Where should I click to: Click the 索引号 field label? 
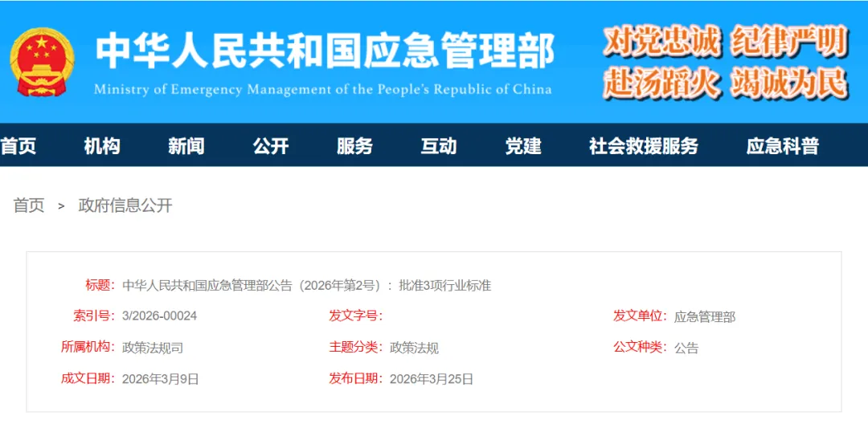pos(94,316)
